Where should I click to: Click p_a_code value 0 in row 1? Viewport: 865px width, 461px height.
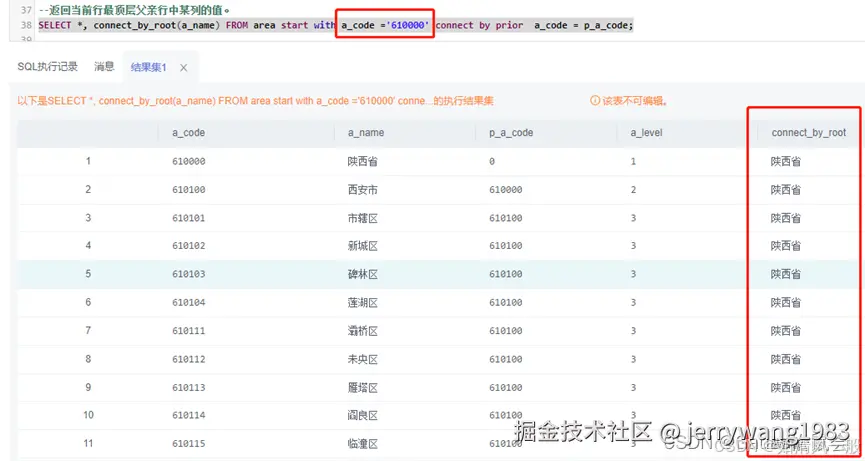coord(492,162)
